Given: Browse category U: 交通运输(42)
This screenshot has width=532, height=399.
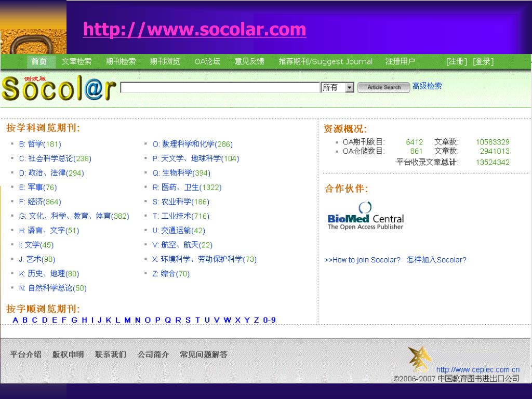Looking at the screenshot, I should 179,231.
